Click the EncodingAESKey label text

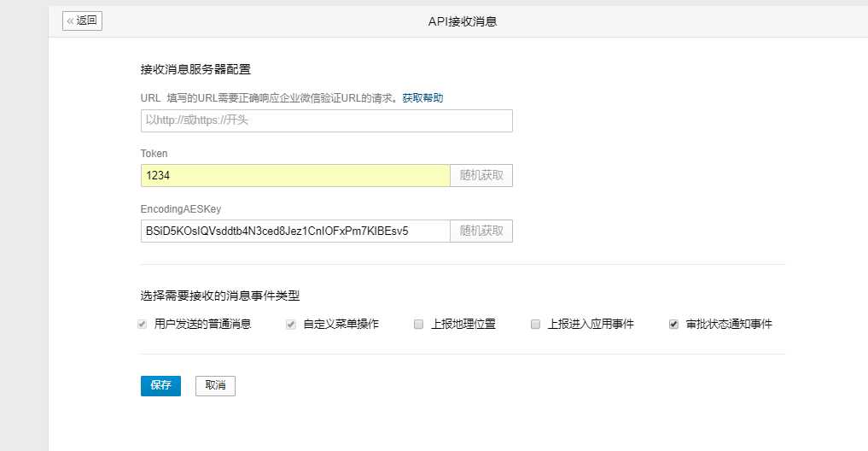click(x=180, y=209)
